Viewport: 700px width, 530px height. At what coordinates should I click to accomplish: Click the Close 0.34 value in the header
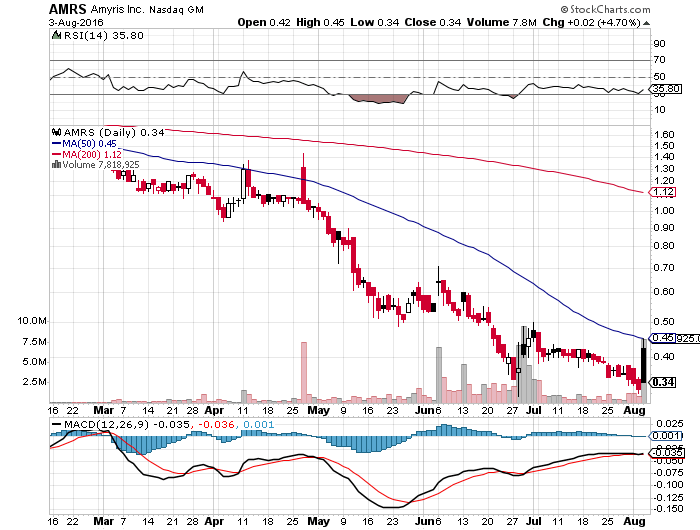[433, 22]
